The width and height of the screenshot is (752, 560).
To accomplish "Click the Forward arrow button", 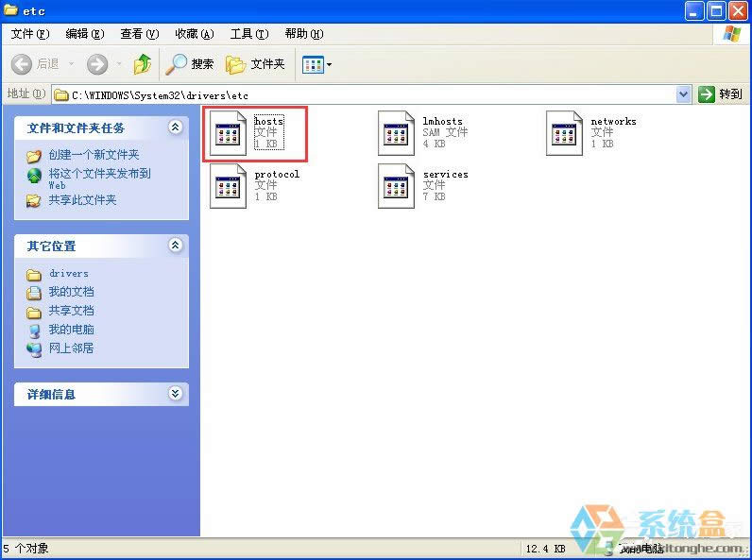I will point(97,64).
